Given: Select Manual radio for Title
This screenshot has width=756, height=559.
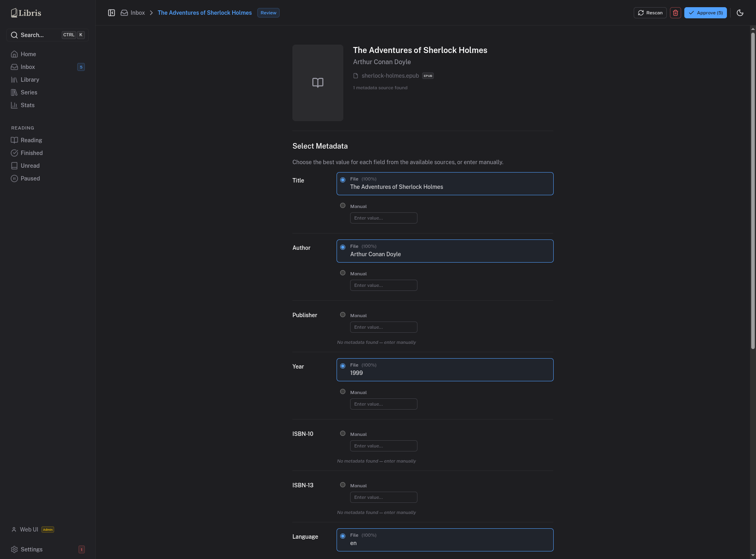Looking at the screenshot, I should (x=343, y=206).
